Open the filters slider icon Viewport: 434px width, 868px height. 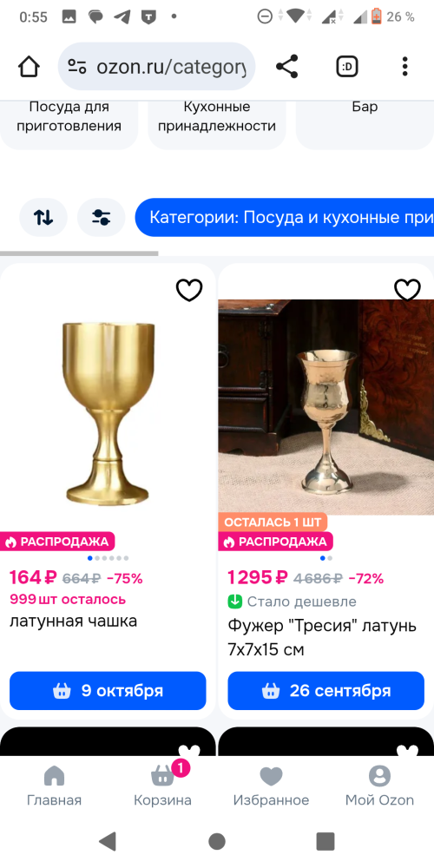point(102,217)
